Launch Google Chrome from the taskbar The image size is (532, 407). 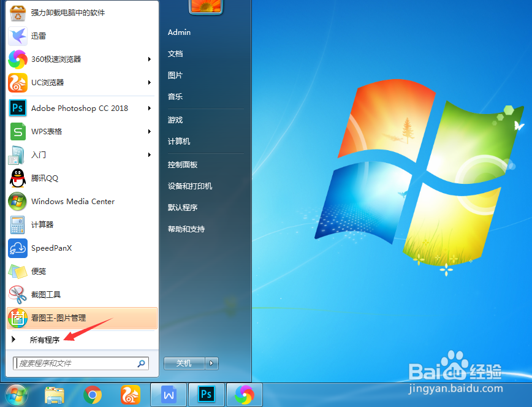tap(93, 395)
